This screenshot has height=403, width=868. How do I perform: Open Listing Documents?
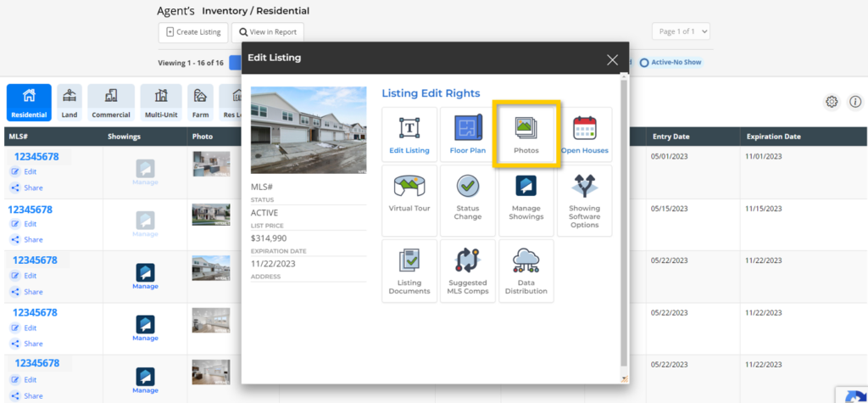(409, 271)
